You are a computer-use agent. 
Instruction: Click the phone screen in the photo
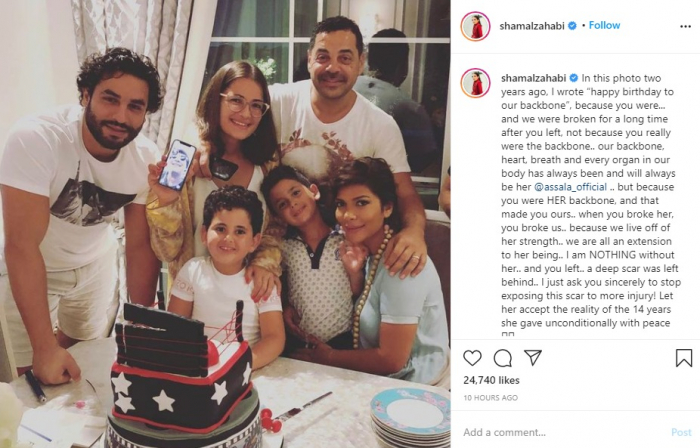click(x=178, y=165)
